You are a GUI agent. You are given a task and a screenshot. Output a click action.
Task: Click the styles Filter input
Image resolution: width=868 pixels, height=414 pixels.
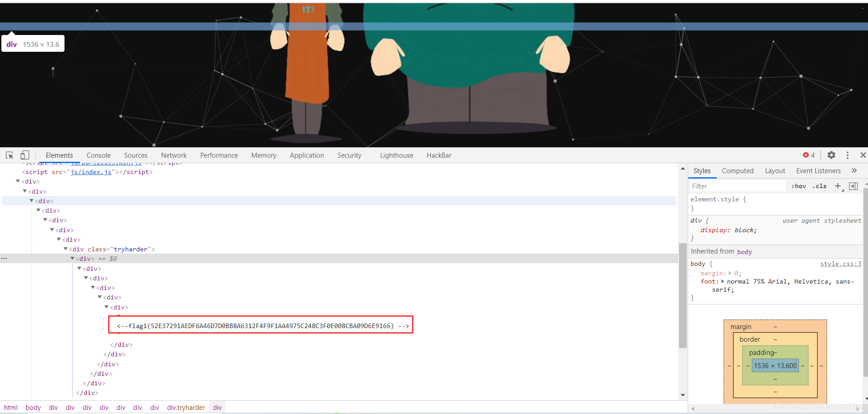point(738,186)
